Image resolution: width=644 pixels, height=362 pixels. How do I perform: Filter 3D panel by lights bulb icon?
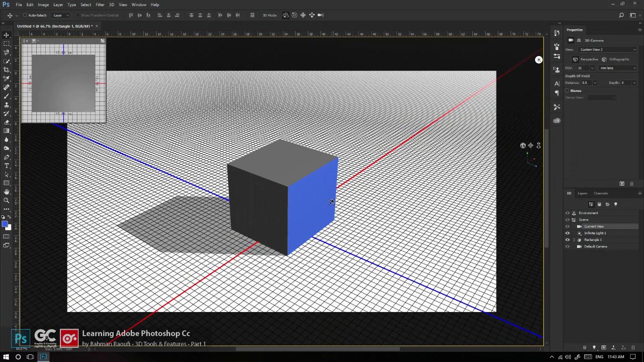point(616,204)
